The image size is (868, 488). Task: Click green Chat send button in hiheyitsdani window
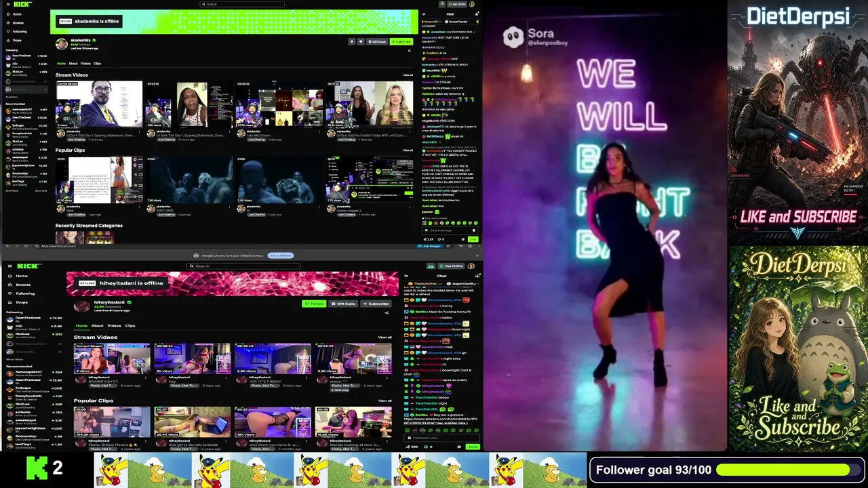473,447
